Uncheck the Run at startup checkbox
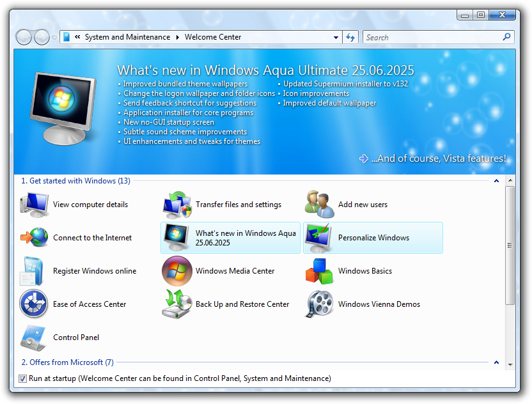 tap(23, 378)
